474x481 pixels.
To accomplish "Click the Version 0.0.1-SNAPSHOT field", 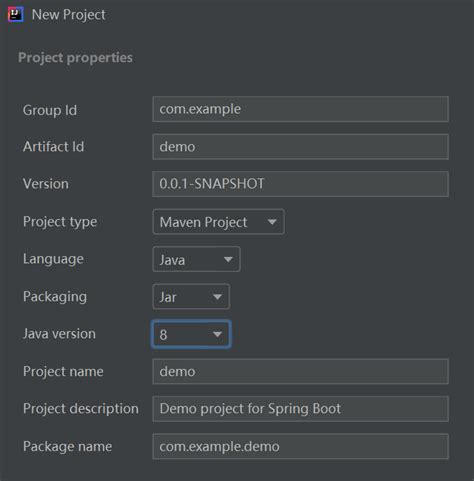I will (301, 184).
